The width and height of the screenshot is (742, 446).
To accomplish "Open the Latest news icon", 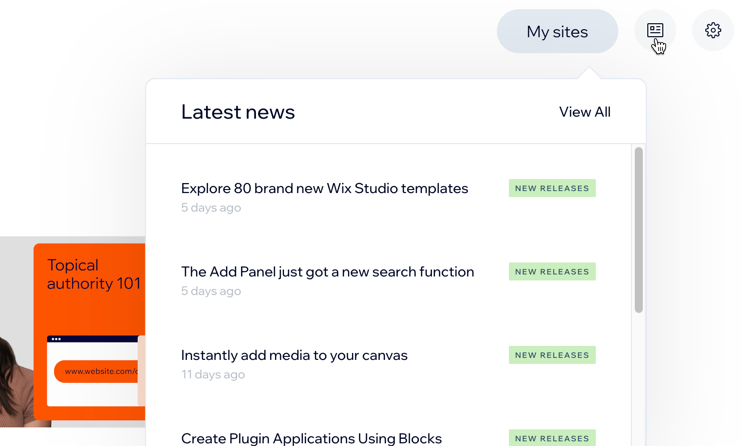I will [655, 31].
